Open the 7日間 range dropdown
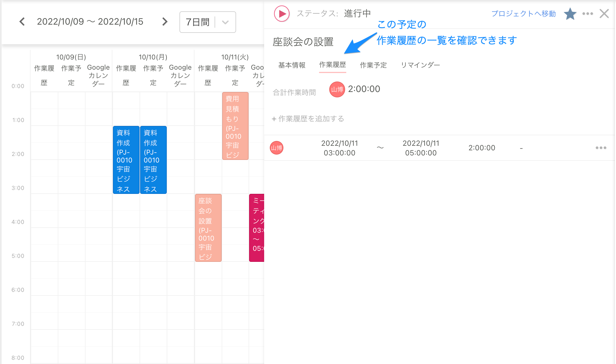 click(208, 22)
